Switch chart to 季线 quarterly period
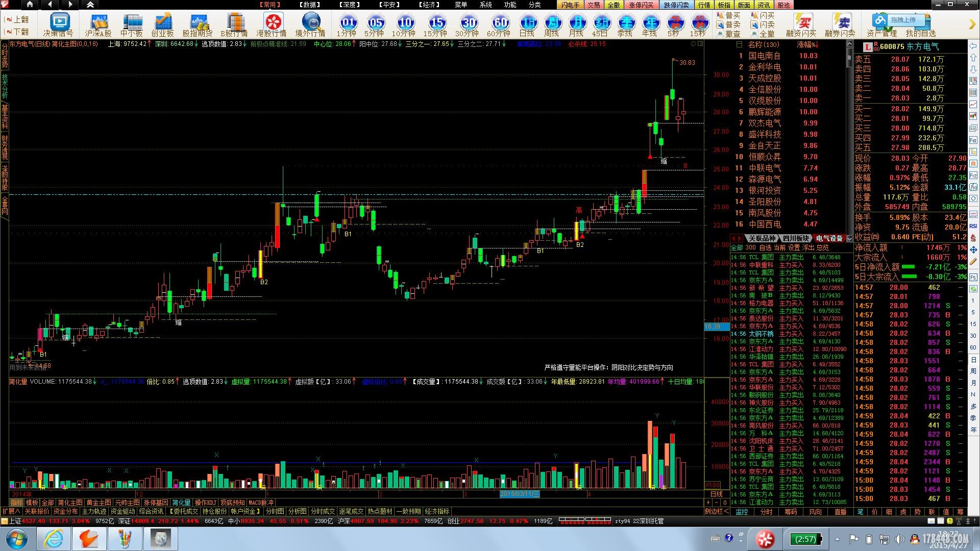 pos(625,24)
